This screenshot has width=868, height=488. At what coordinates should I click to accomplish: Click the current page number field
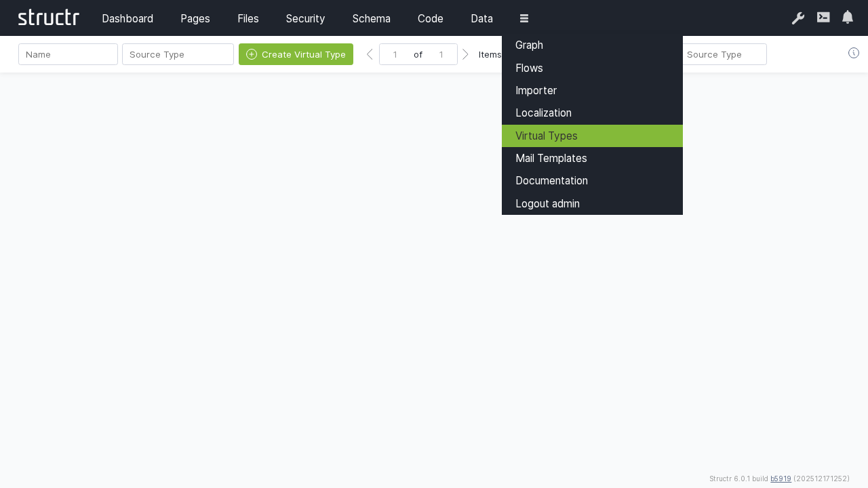pyautogui.click(x=395, y=54)
